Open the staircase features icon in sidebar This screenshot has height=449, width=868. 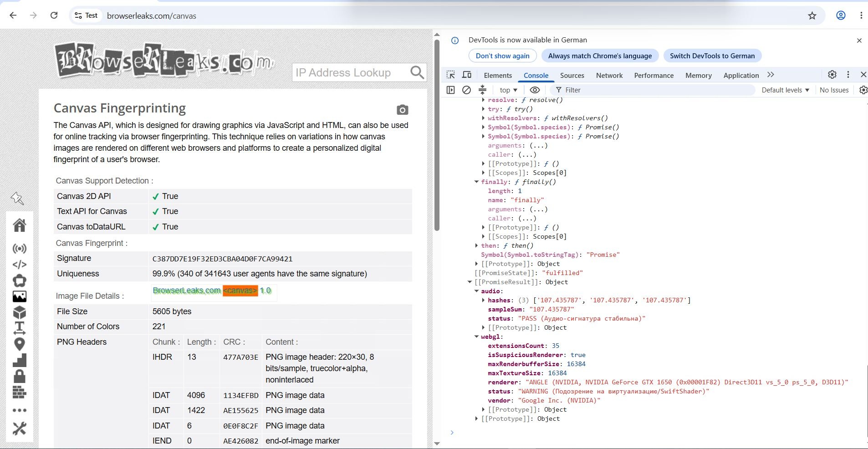pos(20,360)
